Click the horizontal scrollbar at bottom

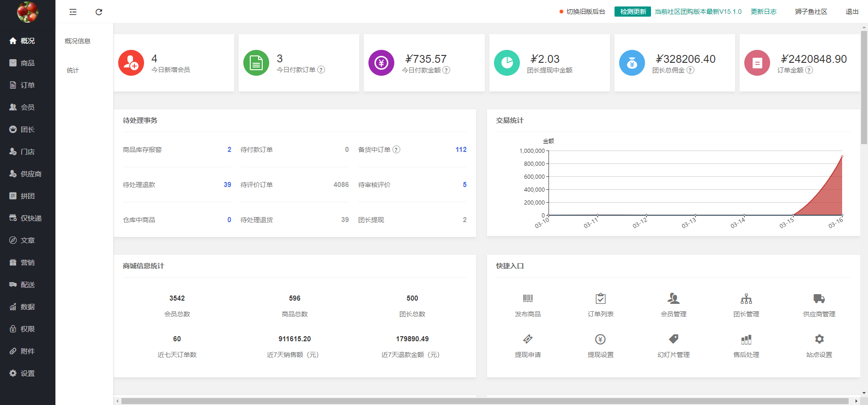click(485, 401)
